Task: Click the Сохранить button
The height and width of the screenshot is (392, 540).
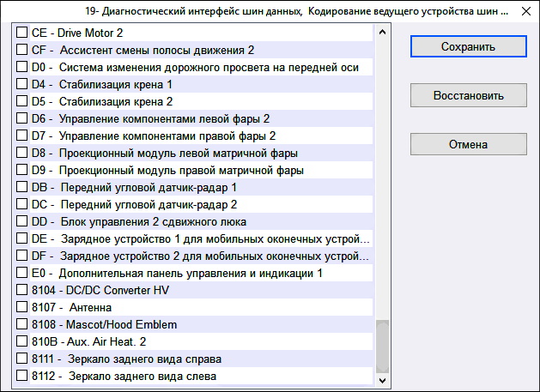Action: [468, 45]
